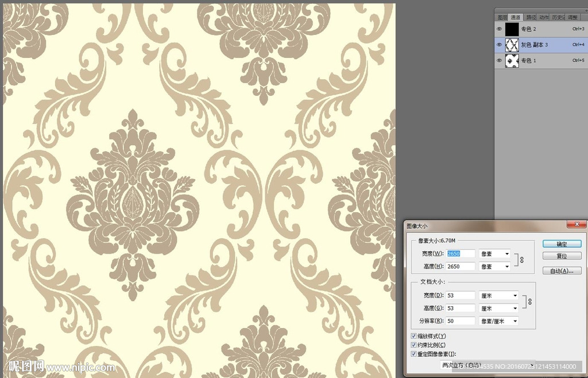Uncheck the 重定图像像素(I) checkbox
This screenshot has width=588, height=378.
tap(413, 354)
